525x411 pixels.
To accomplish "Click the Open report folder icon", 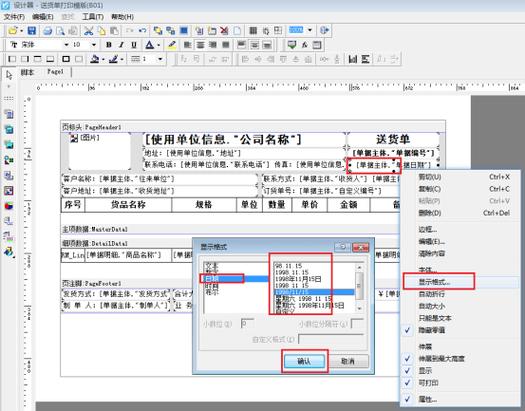I will point(13,31).
